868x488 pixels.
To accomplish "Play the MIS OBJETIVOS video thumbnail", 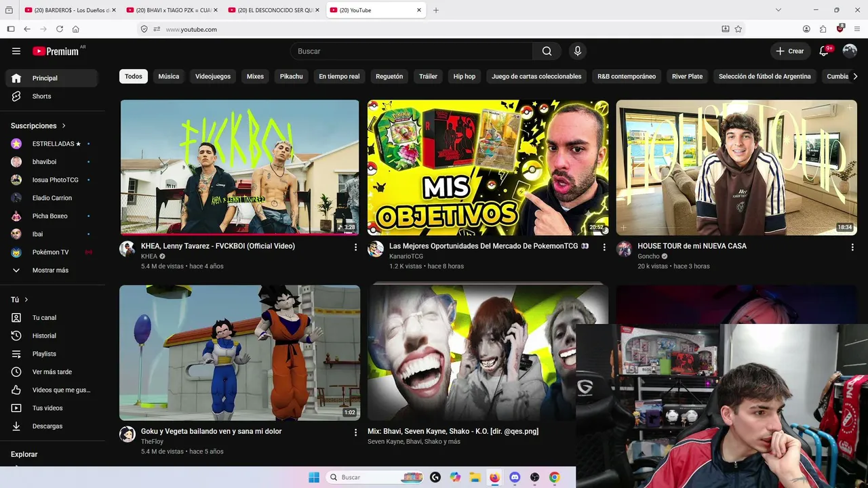I will click(x=488, y=167).
